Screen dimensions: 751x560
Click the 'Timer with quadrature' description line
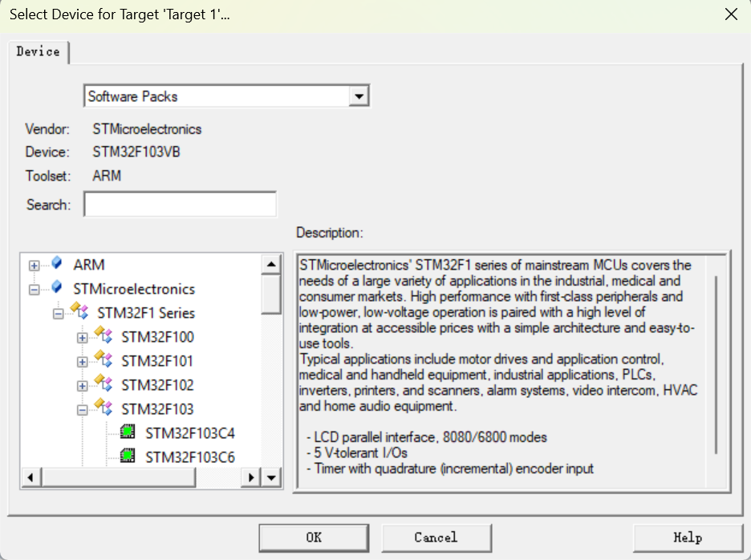click(450, 468)
